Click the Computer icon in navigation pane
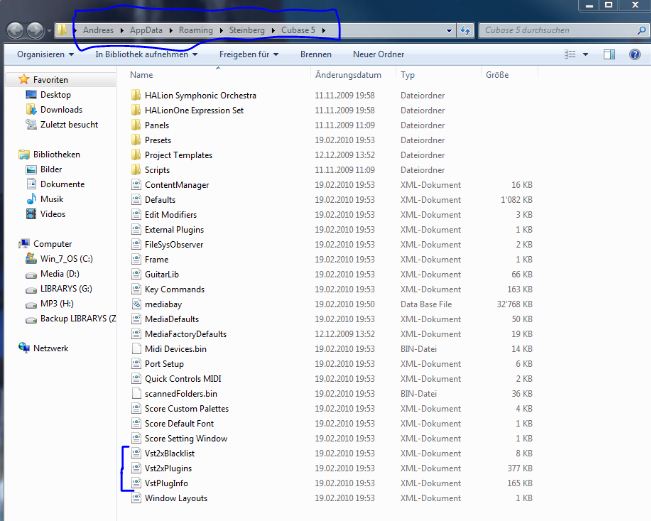 click(x=24, y=243)
